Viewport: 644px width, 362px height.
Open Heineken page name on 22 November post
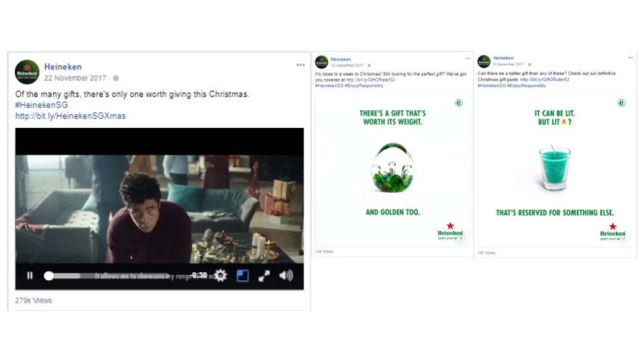[x=63, y=66]
